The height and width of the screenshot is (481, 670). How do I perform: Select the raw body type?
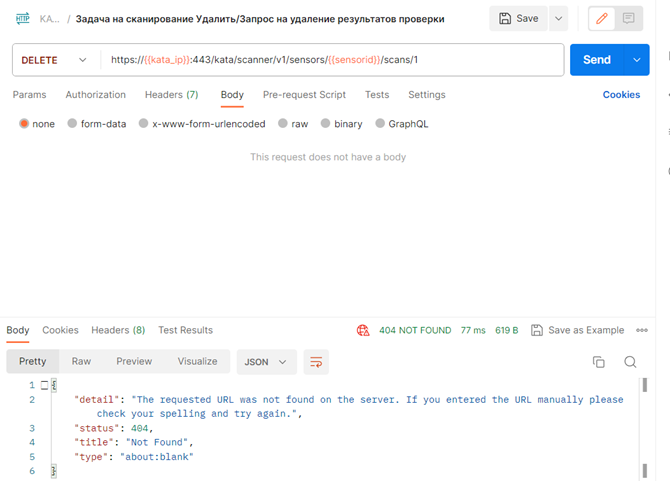point(293,124)
